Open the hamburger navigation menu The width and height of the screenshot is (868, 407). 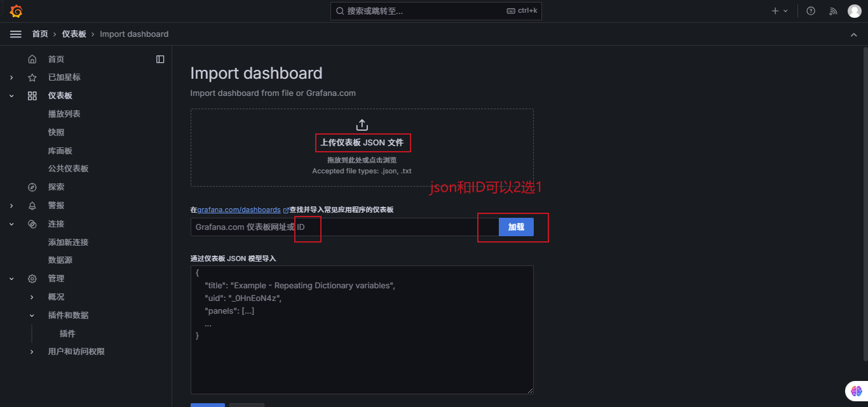(16, 34)
